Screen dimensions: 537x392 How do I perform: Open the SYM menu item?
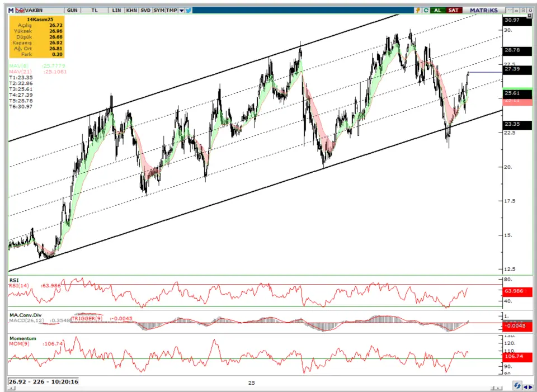tap(159, 10)
